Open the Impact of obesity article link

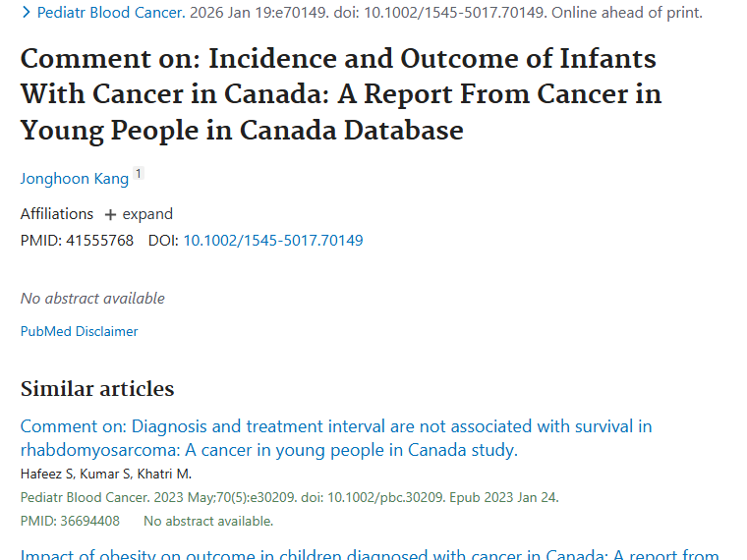[369, 555]
